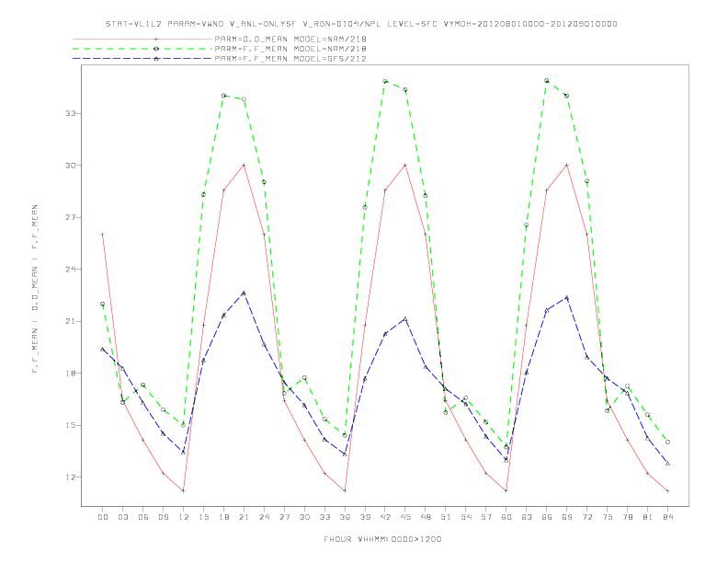Click y-axis tick label 18

coord(71,373)
